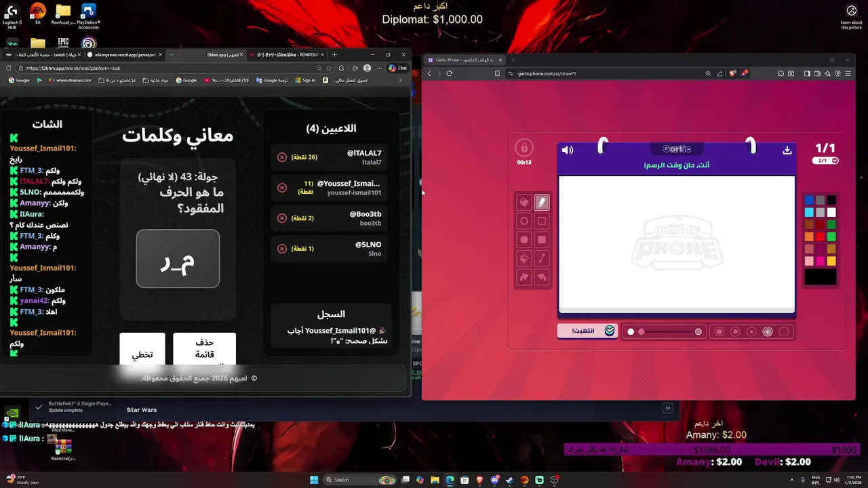Open the Copilot Chat button in Edge
The width and height of the screenshot is (868, 488).
tap(398, 68)
